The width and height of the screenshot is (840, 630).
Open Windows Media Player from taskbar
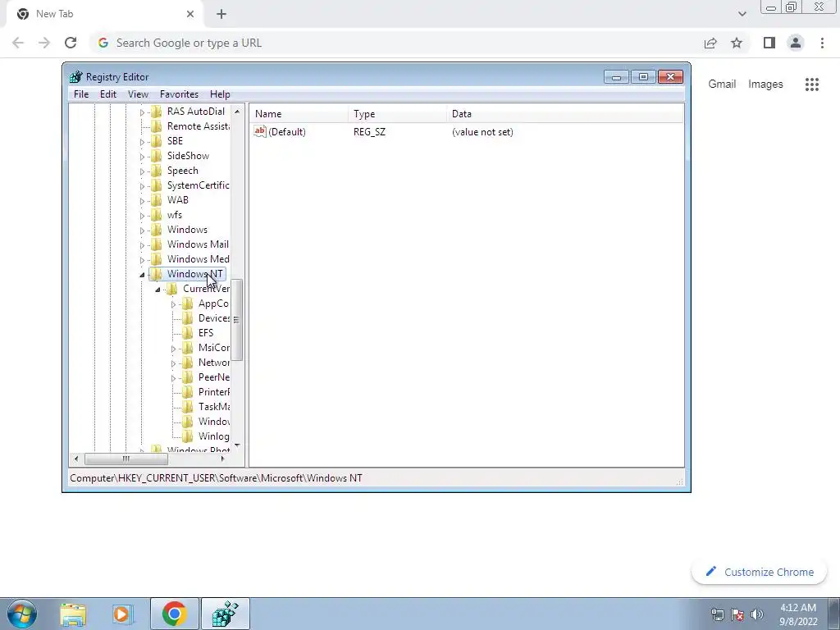tap(123, 614)
